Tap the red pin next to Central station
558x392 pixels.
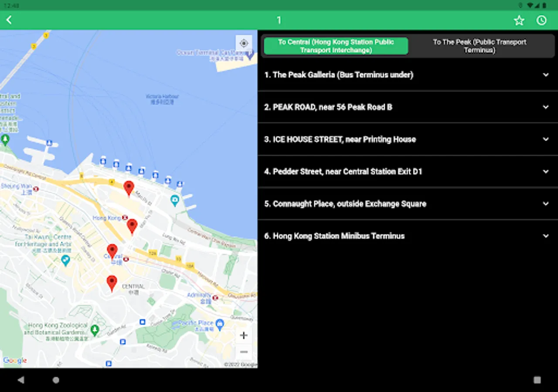click(x=112, y=252)
